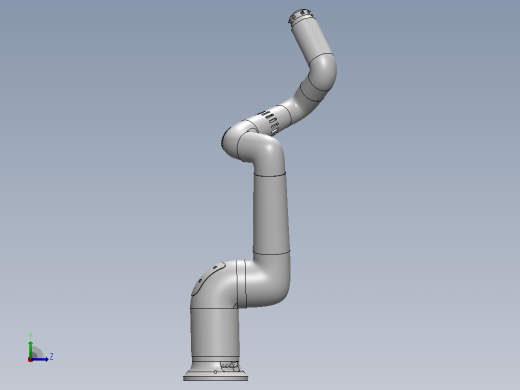Select the vertical base column cylinder
The width and height of the screenshot is (520, 390).
click(x=215, y=333)
